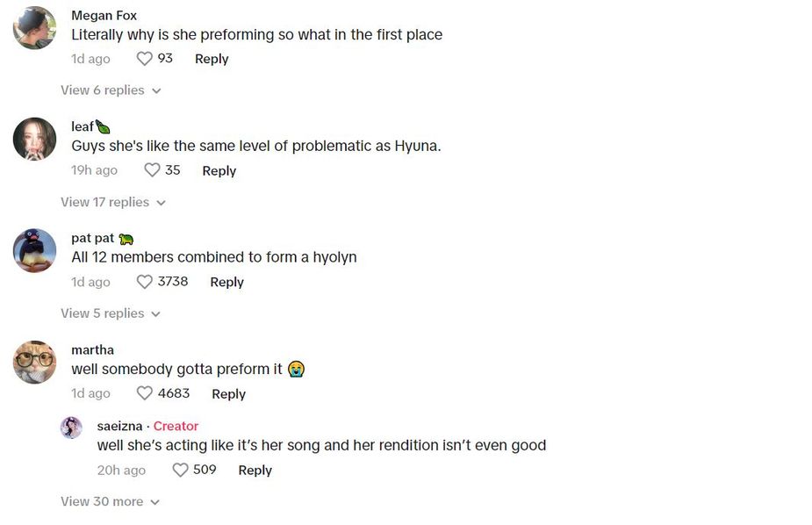The height and width of the screenshot is (525, 812).
Task: Like saeizna's reply
Action: click(x=180, y=470)
